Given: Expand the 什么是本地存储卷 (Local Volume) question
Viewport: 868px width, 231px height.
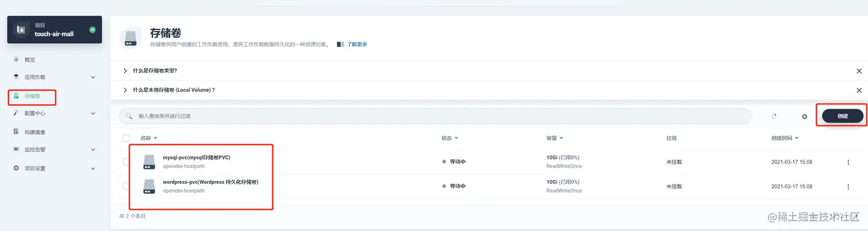Looking at the screenshot, I should click(173, 90).
